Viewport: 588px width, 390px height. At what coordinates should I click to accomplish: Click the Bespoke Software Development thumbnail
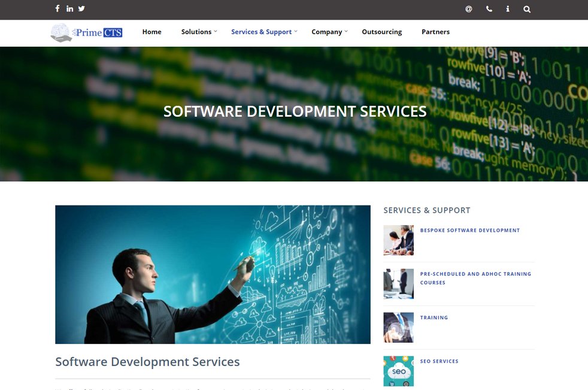click(398, 240)
